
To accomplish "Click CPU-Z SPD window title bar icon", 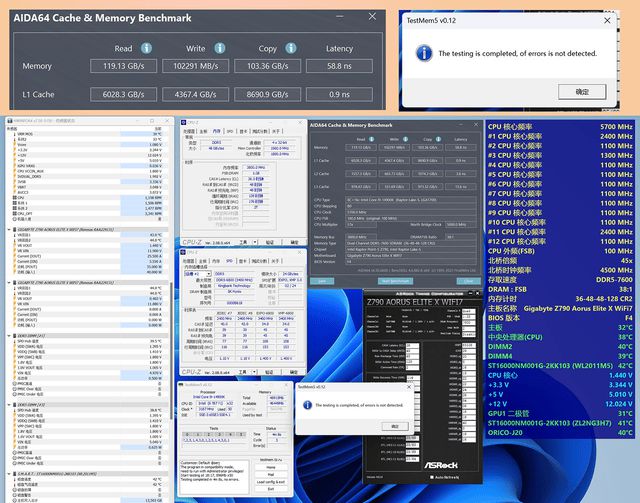I will pos(184,252).
